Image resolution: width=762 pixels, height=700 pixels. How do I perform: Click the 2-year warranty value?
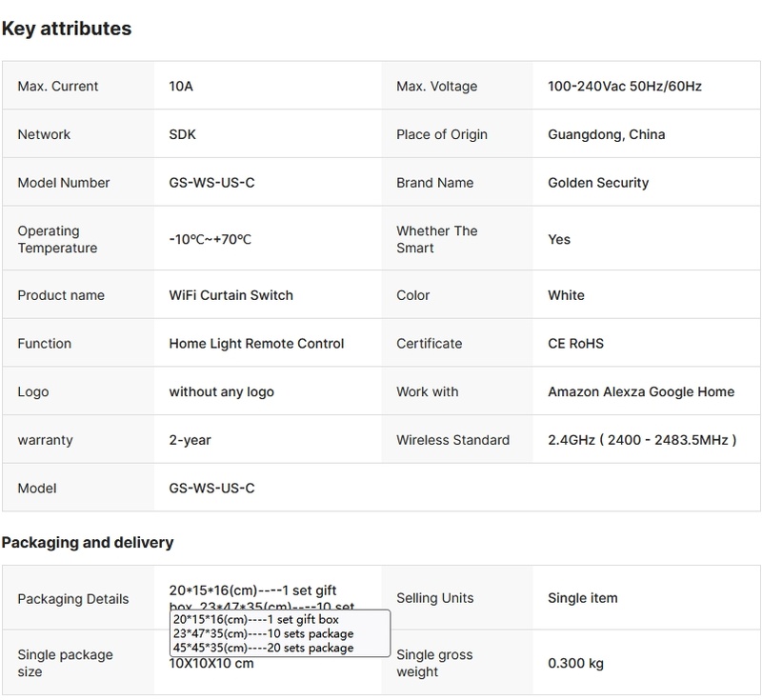tap(190, 440)
